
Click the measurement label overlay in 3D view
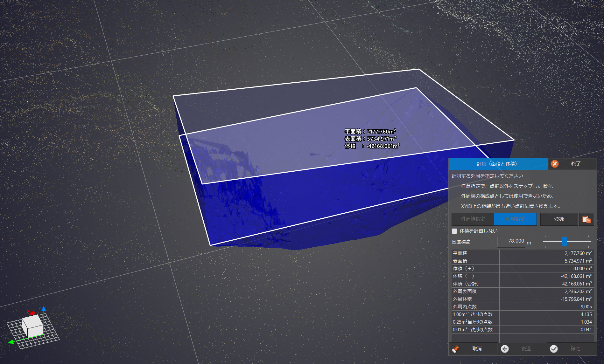[372, 139]
